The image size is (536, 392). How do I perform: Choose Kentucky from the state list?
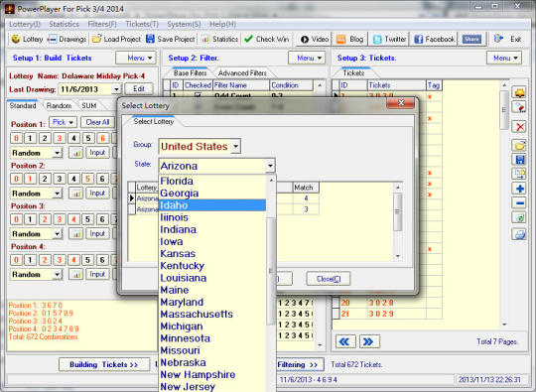pos(212,266)
